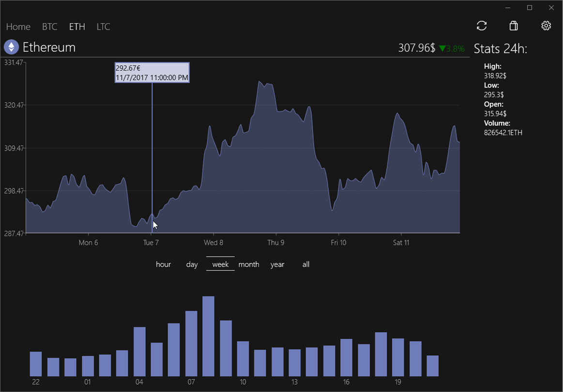Switch chart to month range
Screen dimensions: 563x392
[249, 264]
